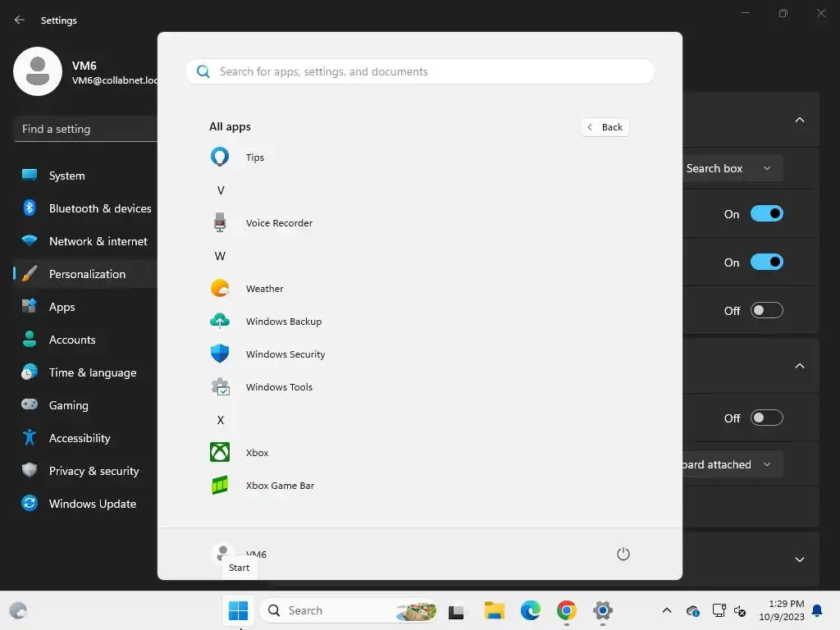Click the VM6 profile picture in Settings

coord(38,71)
